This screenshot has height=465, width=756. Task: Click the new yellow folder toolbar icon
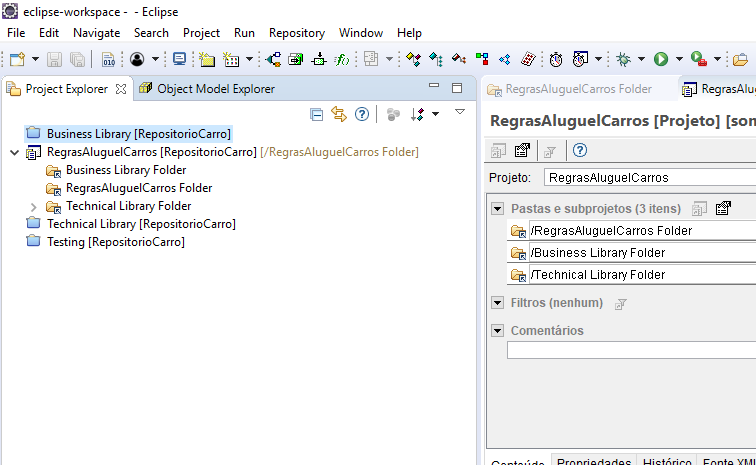(x=207, y=59)
